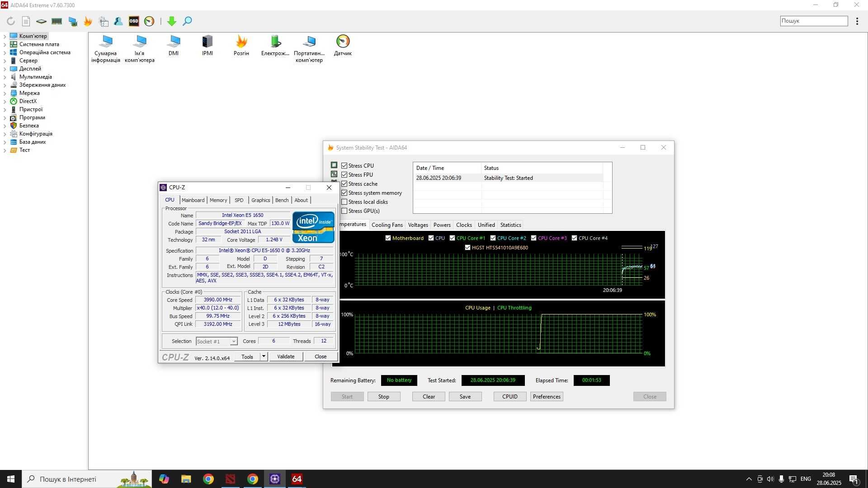Open the three-dot menu in AIDA64

click(x=857, y=21)
